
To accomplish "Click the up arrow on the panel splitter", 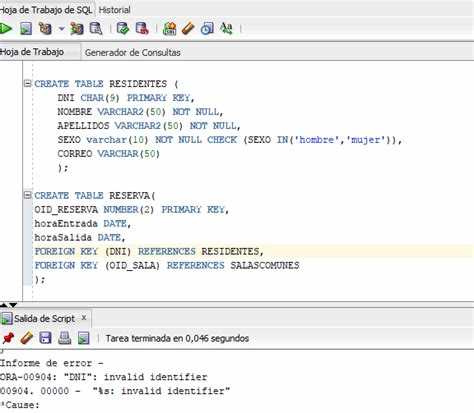I will (x=3, y=305).
